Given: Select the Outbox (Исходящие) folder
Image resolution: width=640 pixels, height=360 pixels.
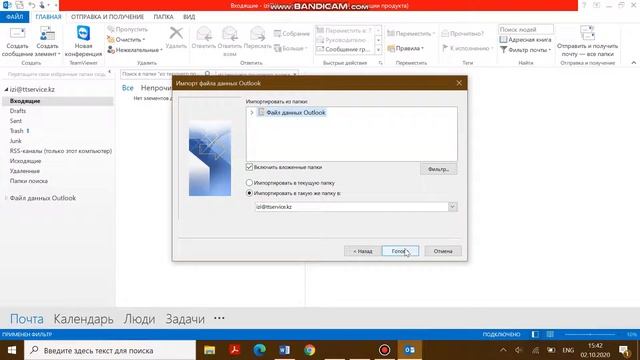Looking at the screenshot, I should click(25, 161).
